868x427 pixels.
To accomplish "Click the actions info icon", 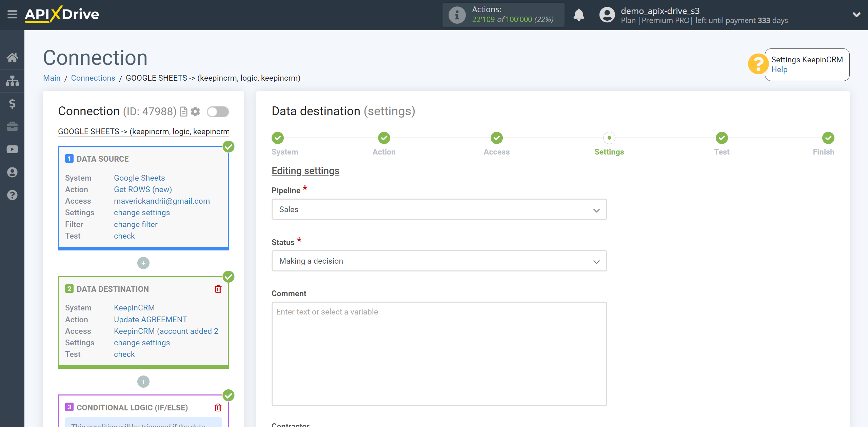I will [x=457, y=15].
